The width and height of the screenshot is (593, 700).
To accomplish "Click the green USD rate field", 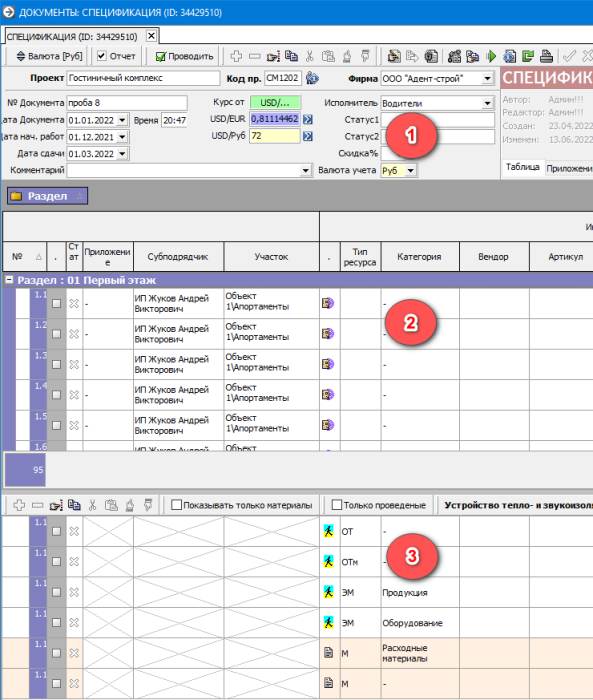I will [275, 103].
